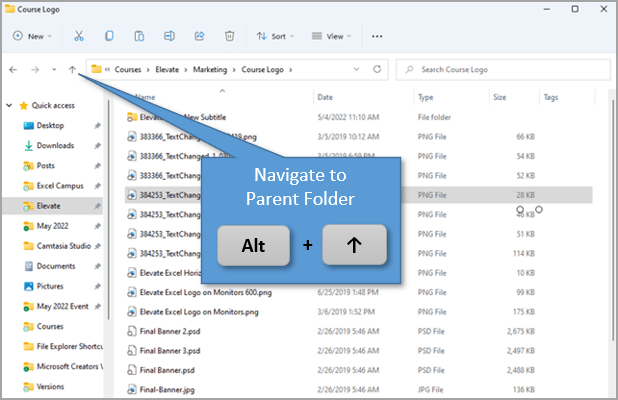
Task: Select Downloads in Quick access
Action: pos(55,145)
